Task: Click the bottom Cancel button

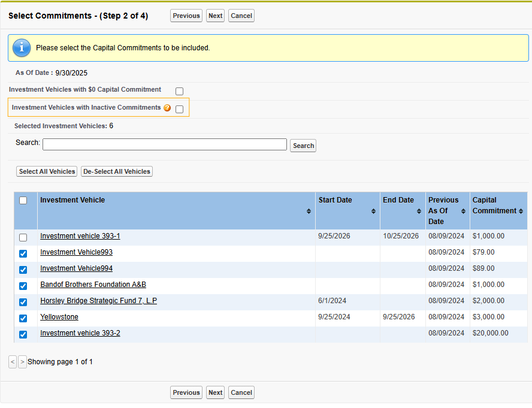Action: [x=241, y=392]
